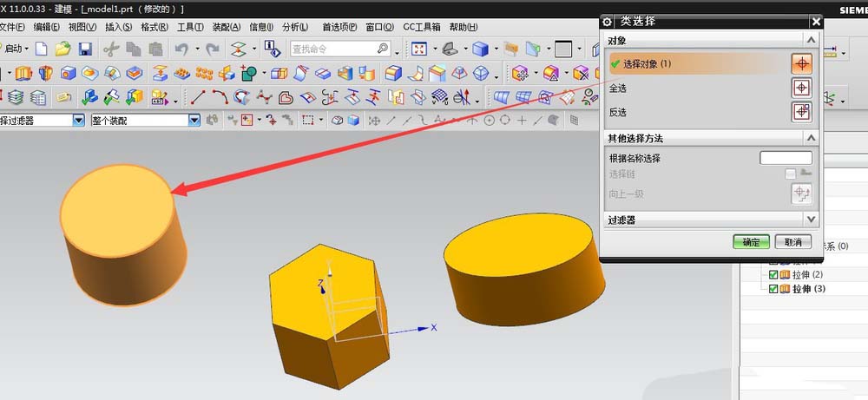Open the 分析(L) menu
This screenshot has width=868, height=400.
(295, 27)
